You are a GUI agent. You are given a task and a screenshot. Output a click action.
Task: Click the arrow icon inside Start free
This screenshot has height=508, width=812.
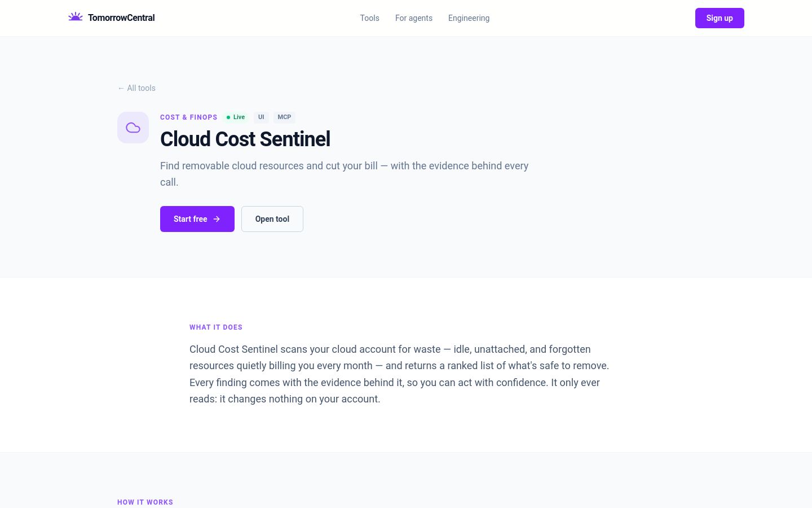pyautogui.click(x=217, y=219)
